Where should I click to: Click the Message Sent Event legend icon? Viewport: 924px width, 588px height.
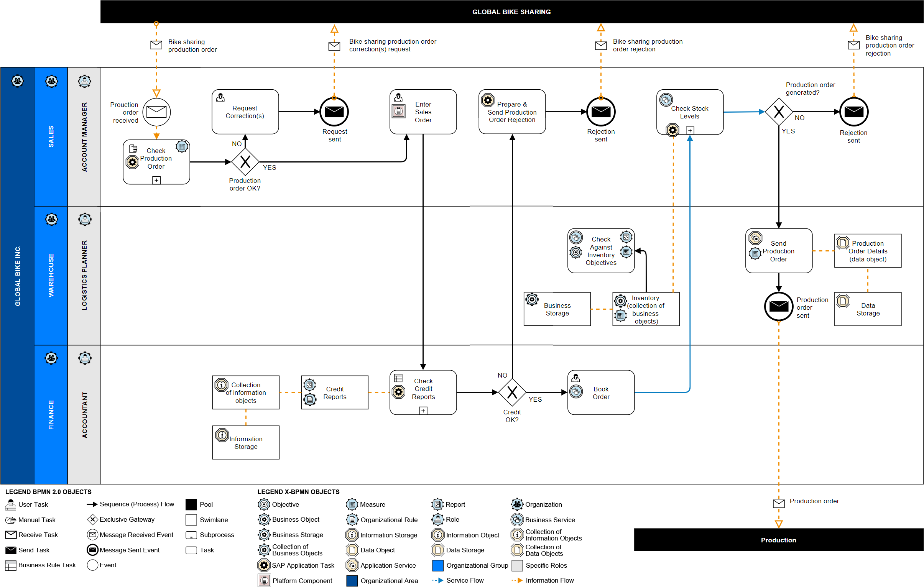pos(92,550)
